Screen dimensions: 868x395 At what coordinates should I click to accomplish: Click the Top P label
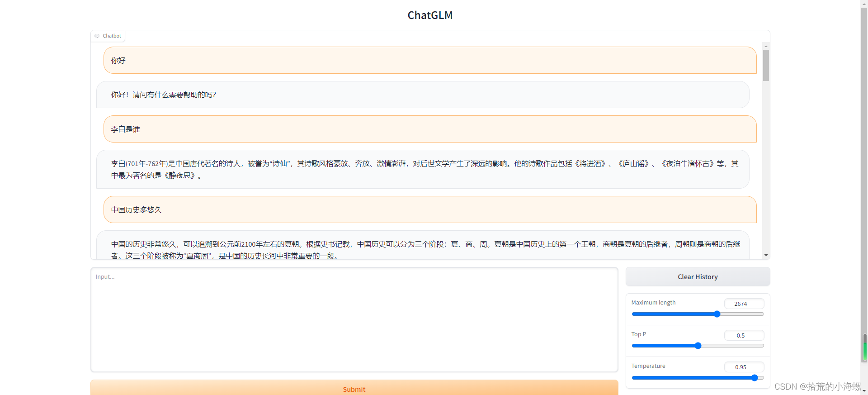tap(638, 334)
